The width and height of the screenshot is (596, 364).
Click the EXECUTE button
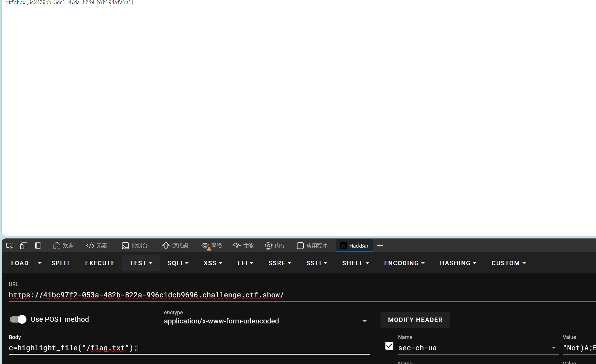[x=100, y=263]
